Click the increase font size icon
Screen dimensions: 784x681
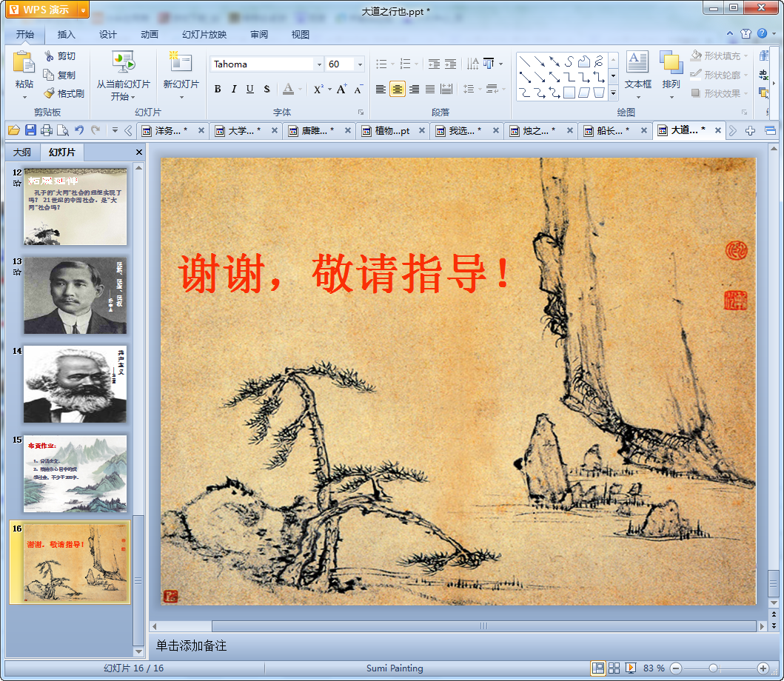341,89
